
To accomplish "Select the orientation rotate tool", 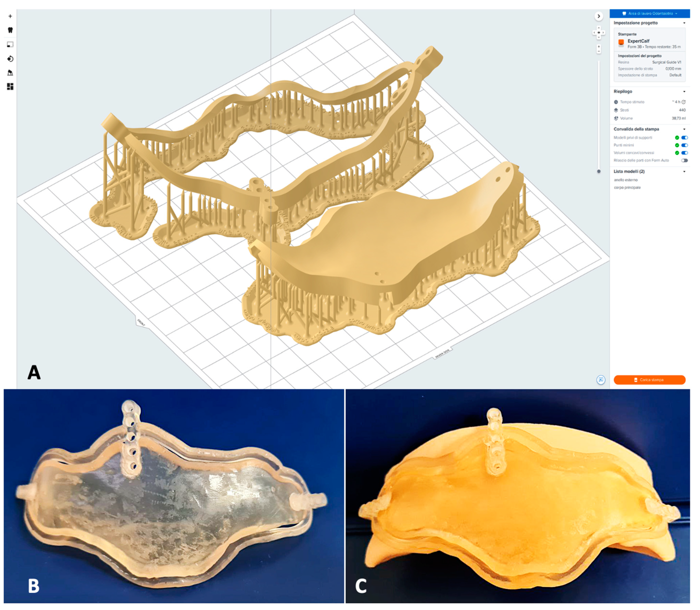I will tap(10, 59).
